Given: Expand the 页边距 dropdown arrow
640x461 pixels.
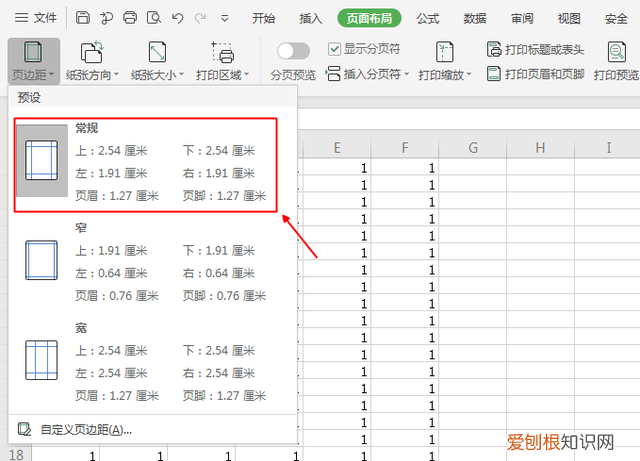Looking at the screenshot, I should tap(51, 75).
